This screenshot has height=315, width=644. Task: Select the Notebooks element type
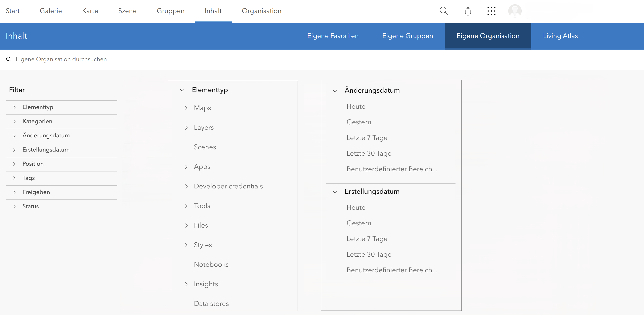pos(211,264)
